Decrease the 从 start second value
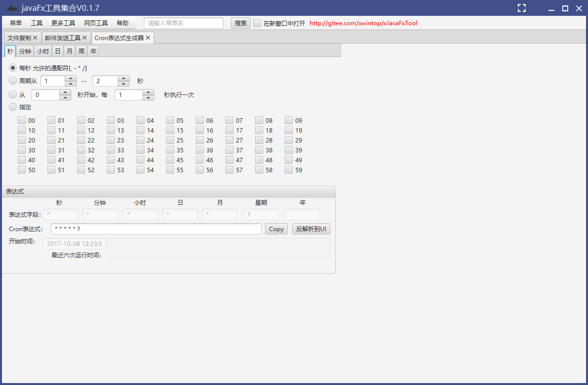588x385 pixels. pyautogui.click(x=65, y=97)
